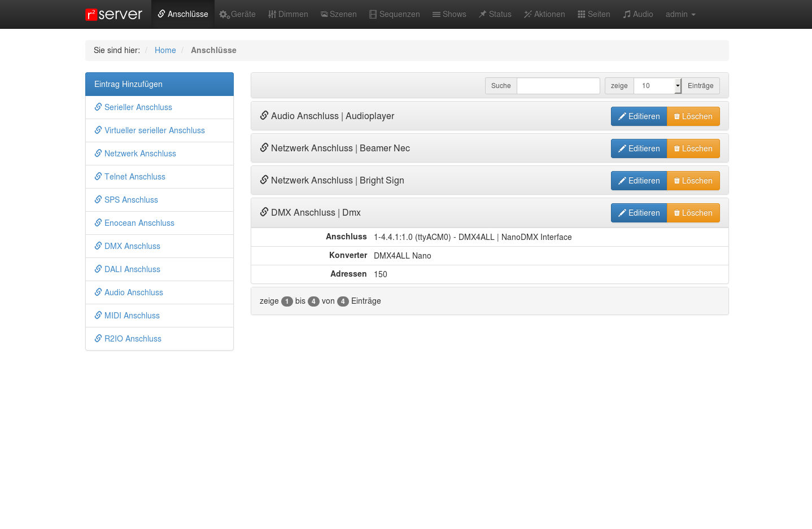This screenshot has width=812, height=529.
Task: Follow the Home breadcrumb link
Action: coord(165,50)
